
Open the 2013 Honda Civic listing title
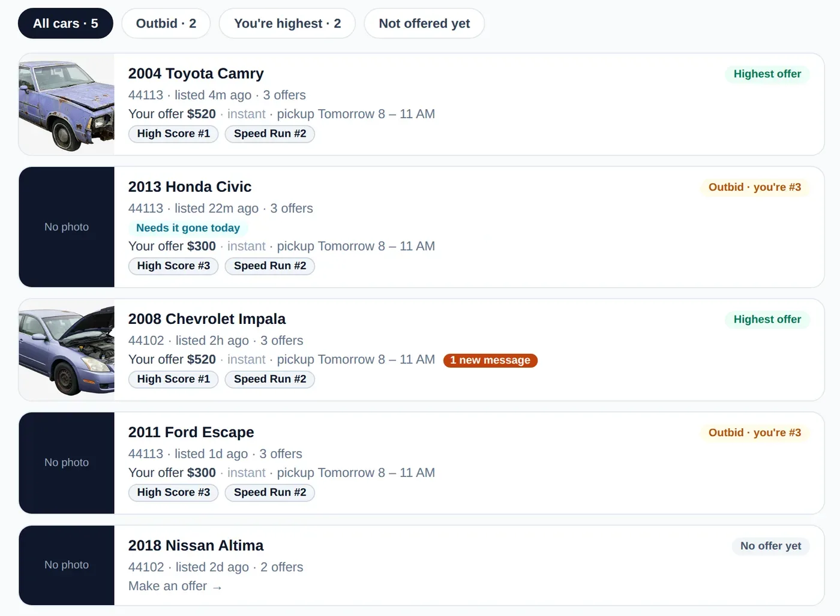190,187
